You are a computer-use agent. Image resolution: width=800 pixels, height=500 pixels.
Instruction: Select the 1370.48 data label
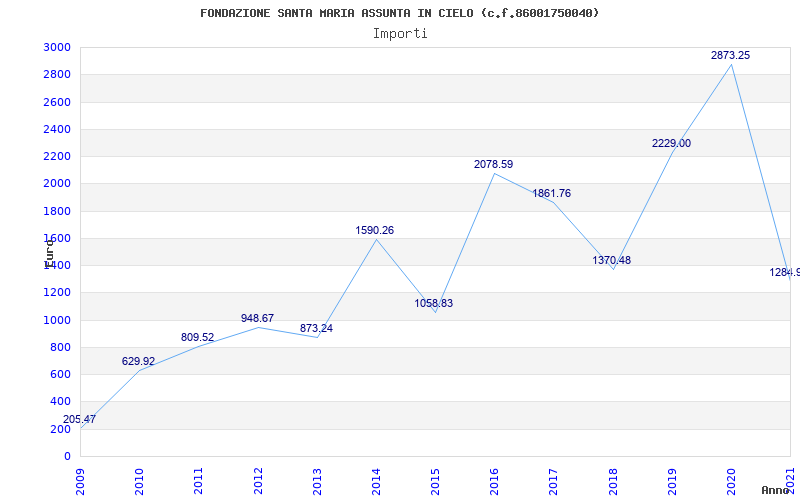612,260
